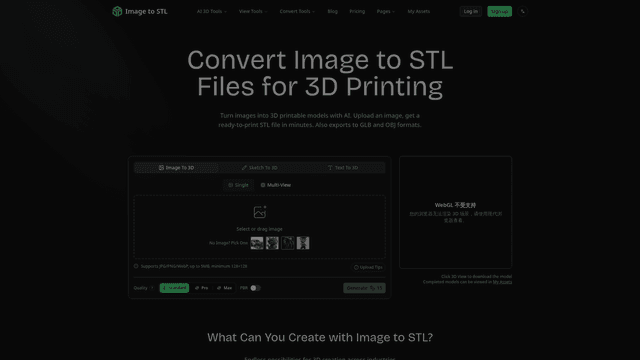Click the image upload icon in the drop zone
The image size is (640, 360).
(x=260, y=212)
